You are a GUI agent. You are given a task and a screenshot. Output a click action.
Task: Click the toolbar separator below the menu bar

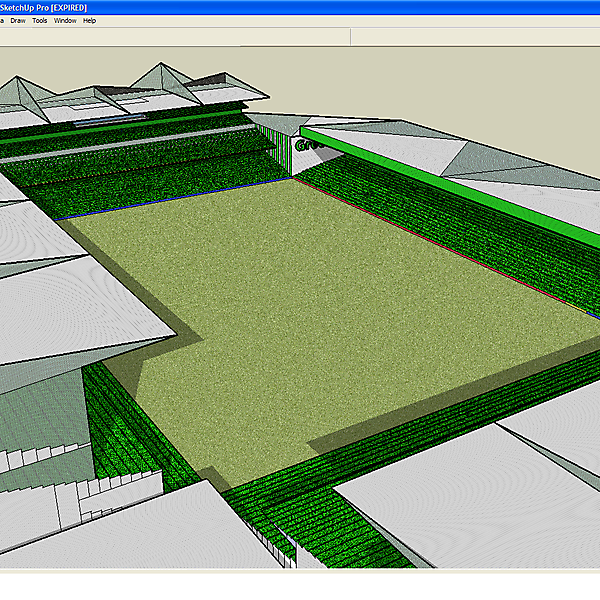click(x=350, y=36)
